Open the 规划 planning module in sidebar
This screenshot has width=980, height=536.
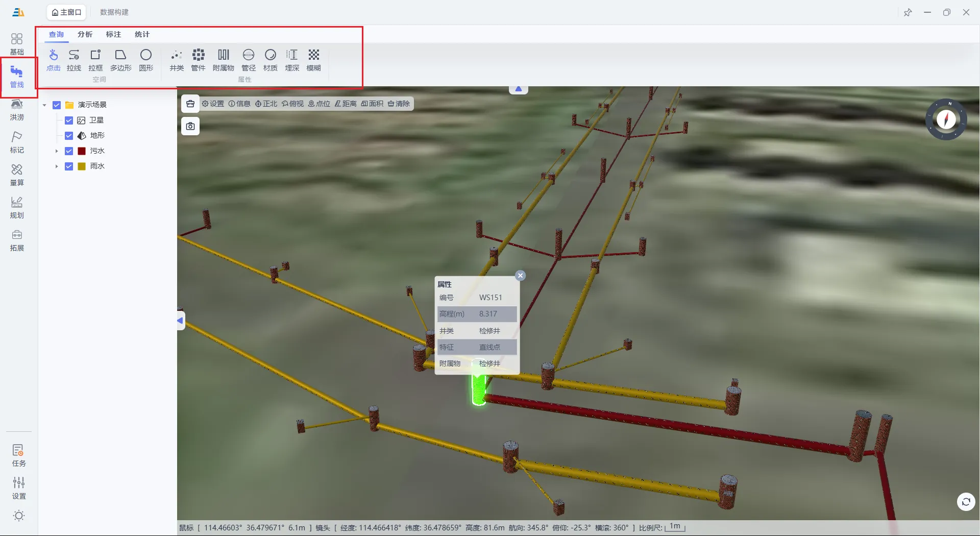pyautogui.click(x=17, y=208)
